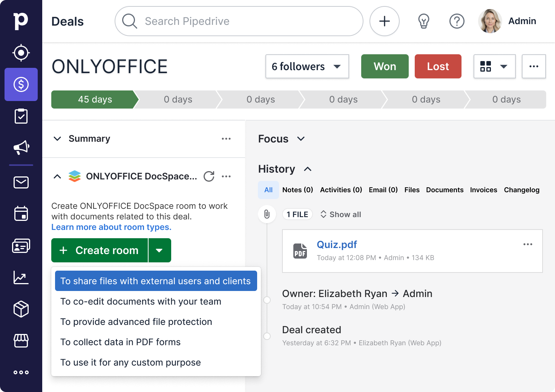Collapse the ONLYOFFICE DocSpace section chevron
The height and width of the screenshot is (392, 555).
tap(57, 176)
